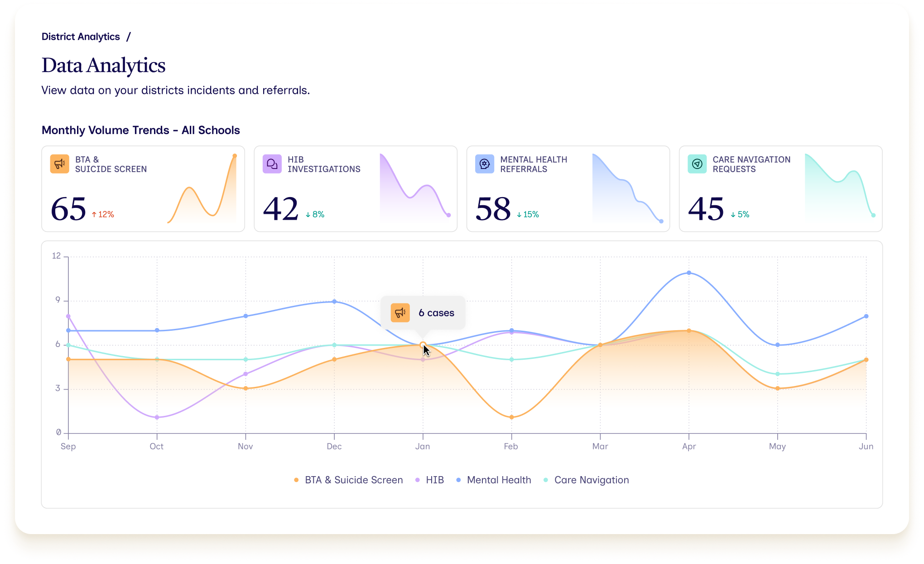Viewport: 924px width, 564px height.
Task: Click the purple HIB data point at Sep
Action: 68,316
